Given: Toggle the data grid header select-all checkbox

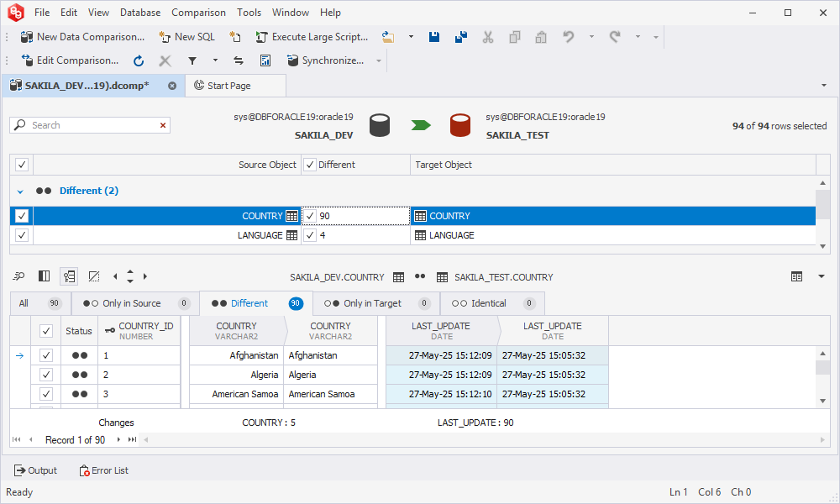Looking at the screenshot, I should point(46,331).
